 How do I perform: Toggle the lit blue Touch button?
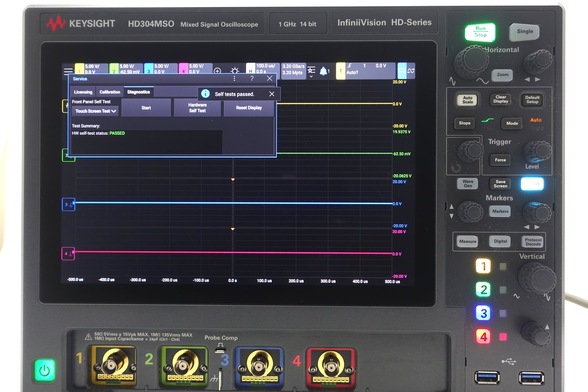532,184
